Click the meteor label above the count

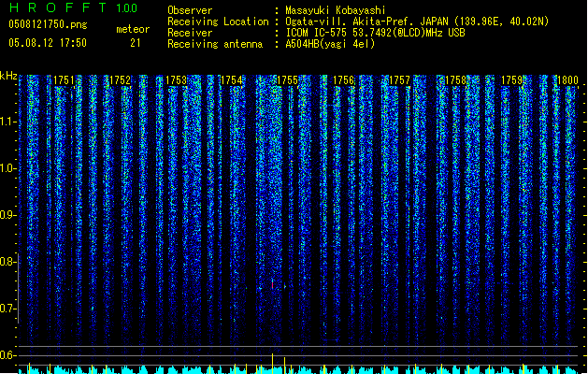click(133, 29)
